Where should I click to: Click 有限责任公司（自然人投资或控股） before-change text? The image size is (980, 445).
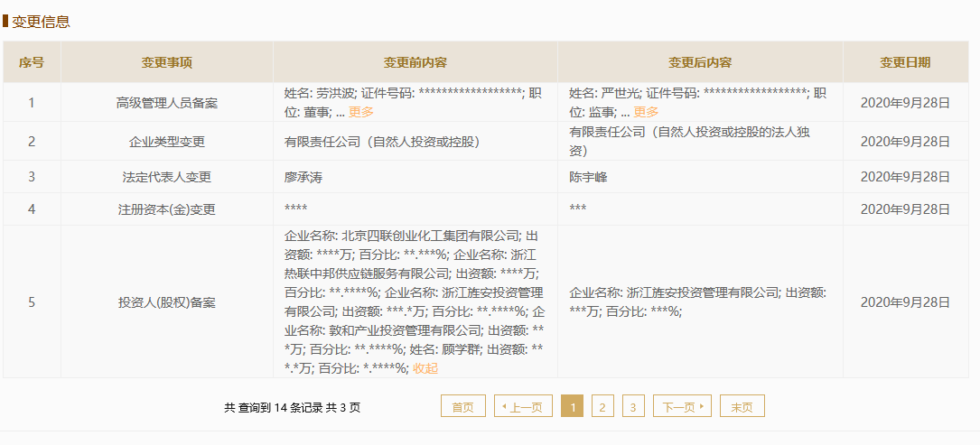(x=381, y=142)
